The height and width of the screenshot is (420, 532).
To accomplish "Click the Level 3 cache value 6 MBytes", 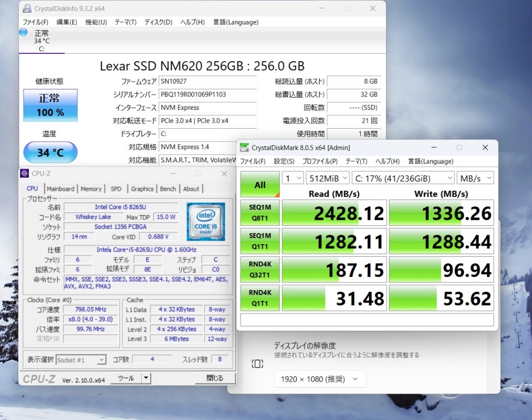I will [176, 339].
